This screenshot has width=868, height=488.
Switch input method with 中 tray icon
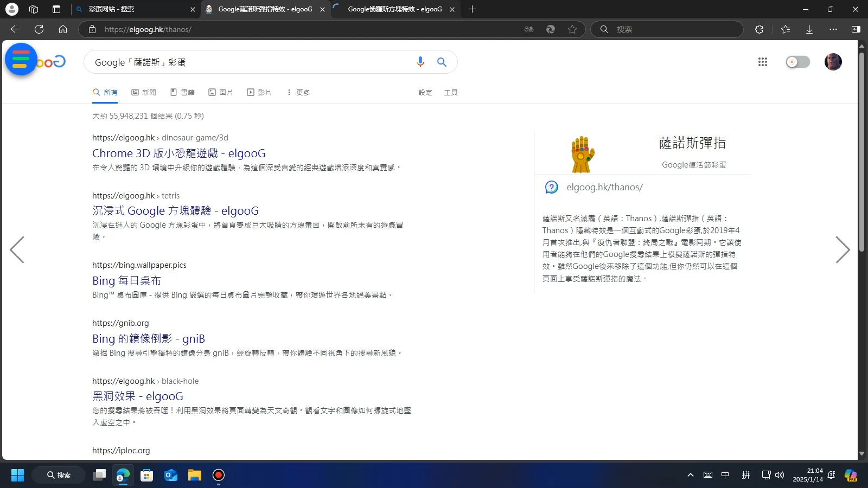[725, 475]
